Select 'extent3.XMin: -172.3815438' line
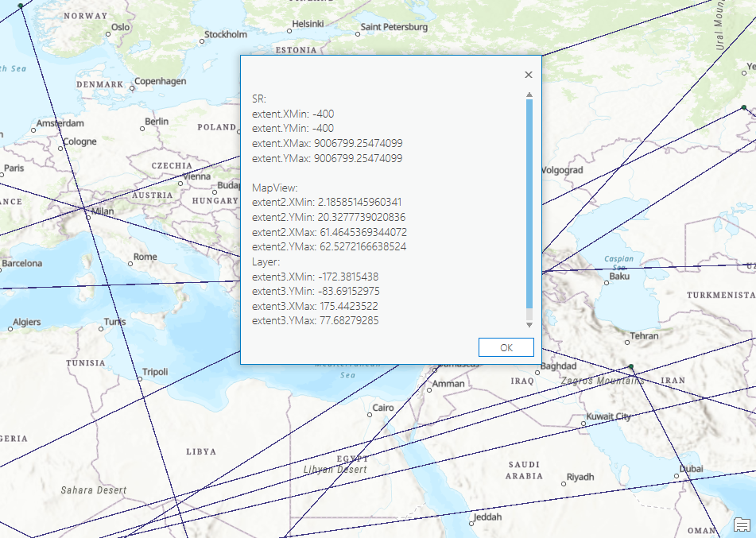756x538 pixels. tap(315, 277)
